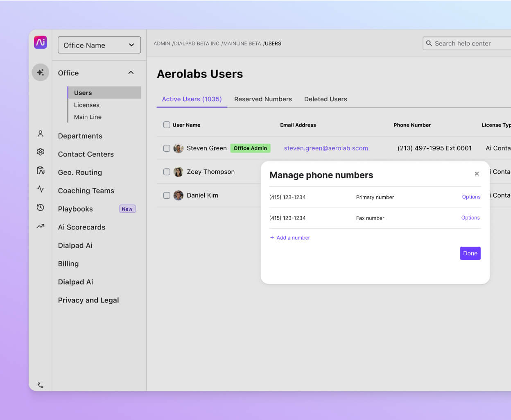Open the Office Name dropdown
This screenshot has height=420, width=511.
(99, 45)
